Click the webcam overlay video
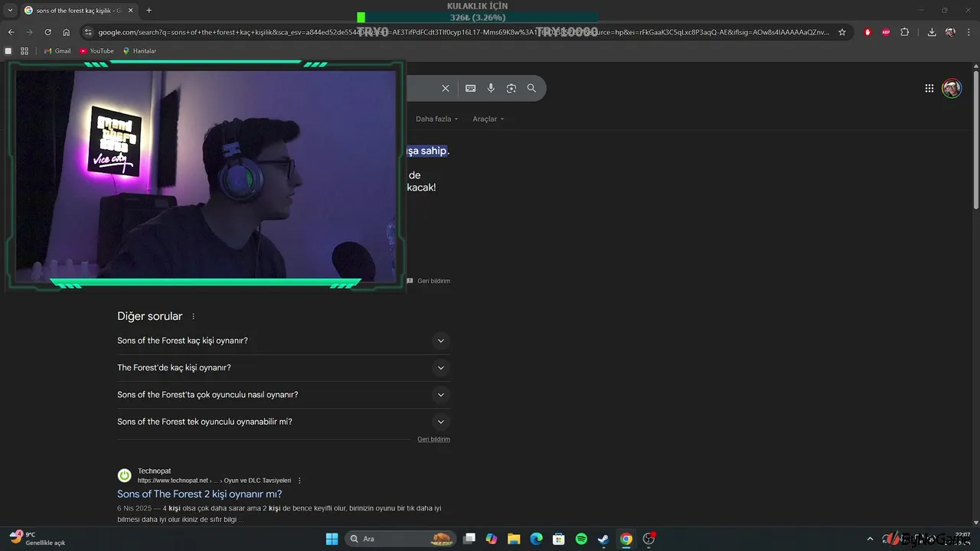The width and height of the screenshot is (980, 551). tap(206, 175)
